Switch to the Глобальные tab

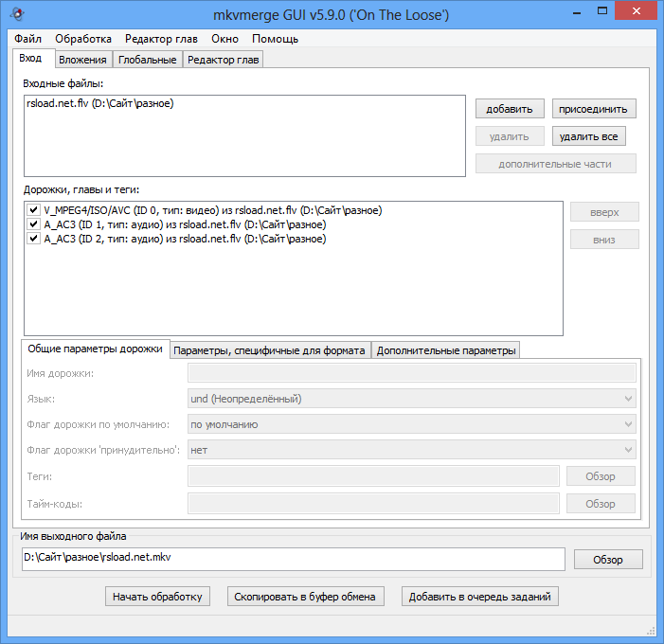pos(148,60)
